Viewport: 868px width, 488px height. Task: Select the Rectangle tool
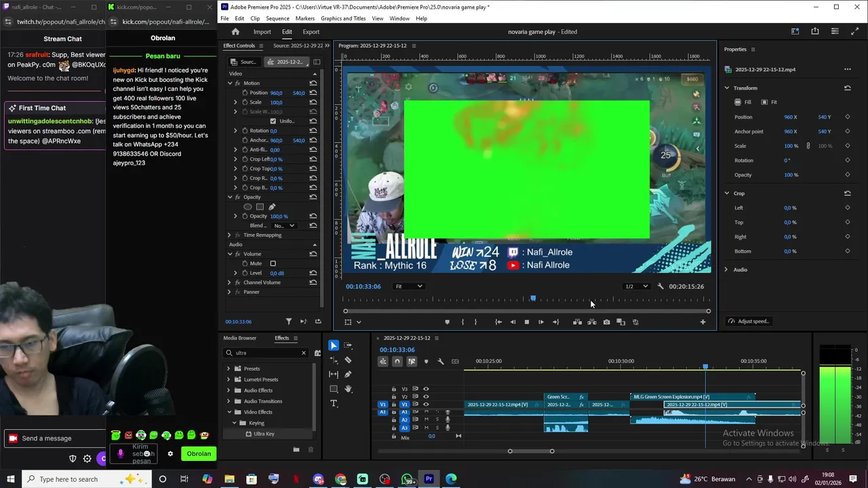tap(334, 389)
